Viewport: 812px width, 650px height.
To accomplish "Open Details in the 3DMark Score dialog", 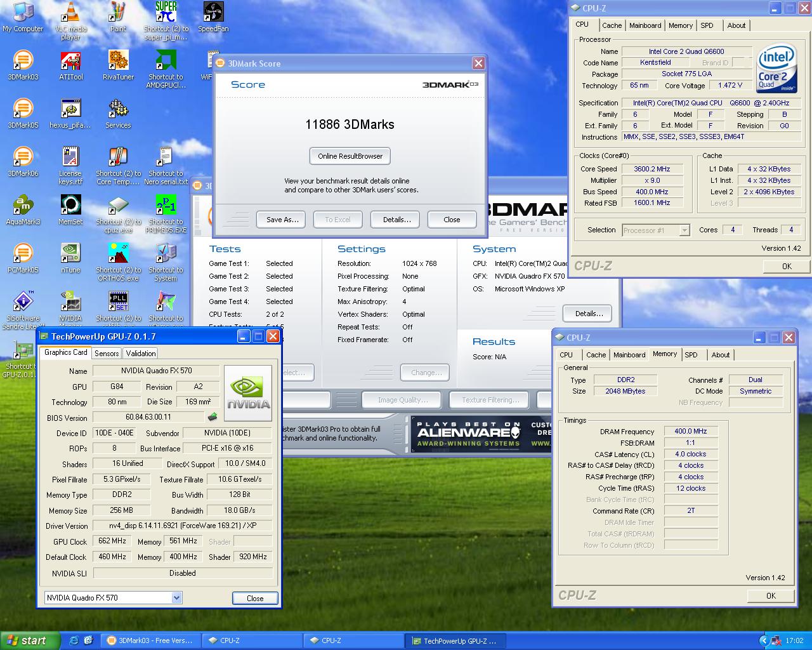I will tap(396, 220).
